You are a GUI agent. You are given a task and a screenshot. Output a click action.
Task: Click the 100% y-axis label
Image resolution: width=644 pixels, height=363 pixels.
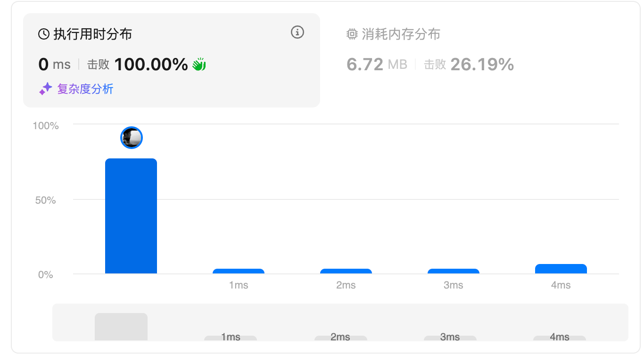coord(46,126)
